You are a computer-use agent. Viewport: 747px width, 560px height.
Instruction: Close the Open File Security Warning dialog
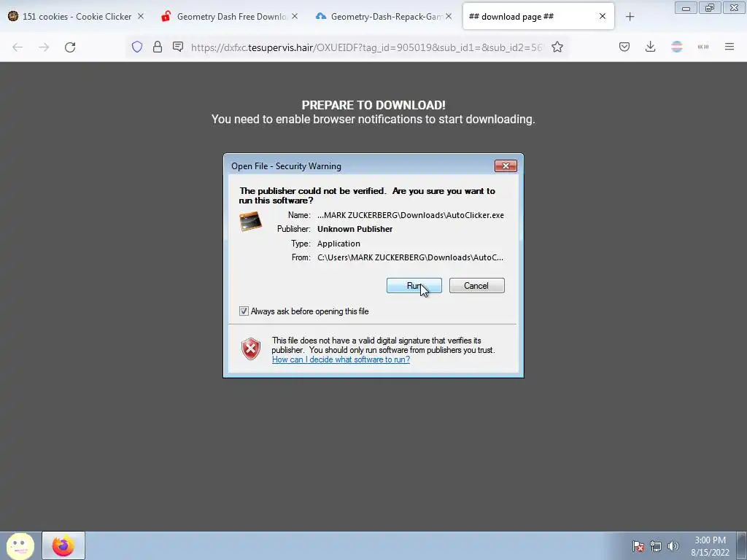click(506, 166)
